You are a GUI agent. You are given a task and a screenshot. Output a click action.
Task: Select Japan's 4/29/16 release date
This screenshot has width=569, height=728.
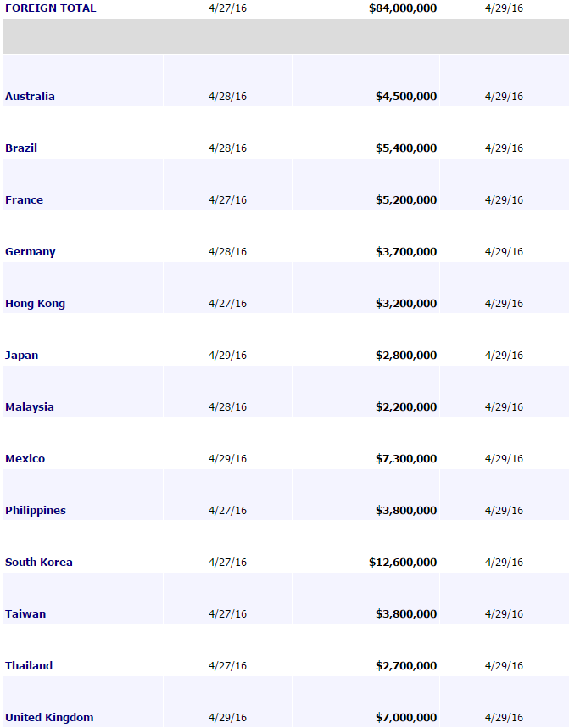(227, 356)
